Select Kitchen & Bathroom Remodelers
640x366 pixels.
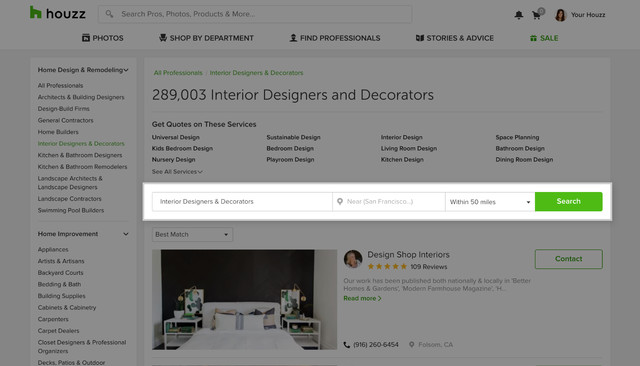[82, 167]
